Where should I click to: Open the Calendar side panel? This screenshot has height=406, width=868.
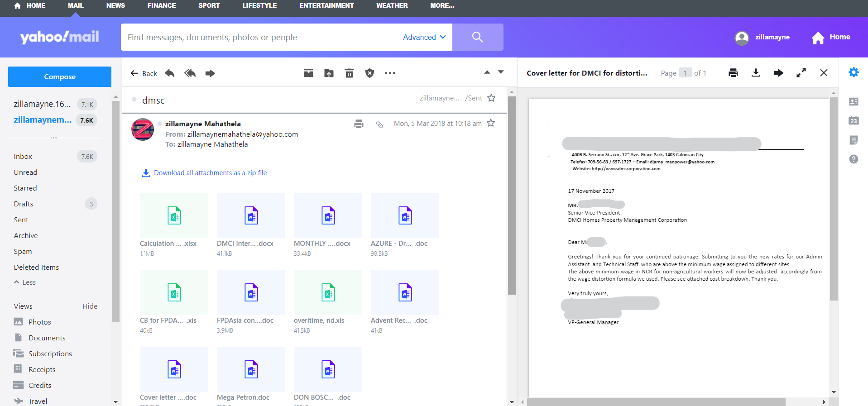tap(854, 121)
